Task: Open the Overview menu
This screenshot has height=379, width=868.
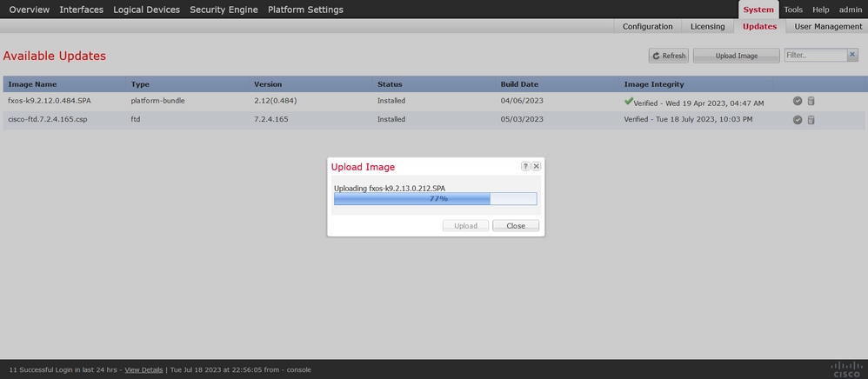Action: [x=30, y=10]
